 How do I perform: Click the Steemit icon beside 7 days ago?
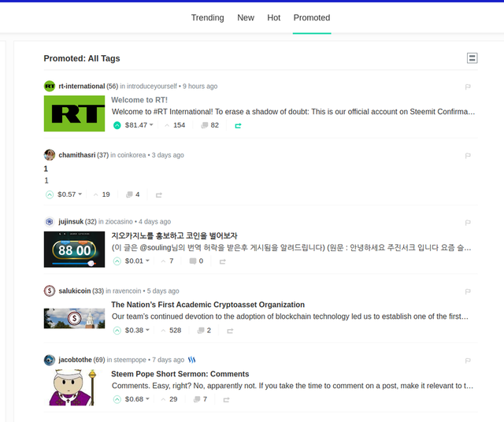192,360
